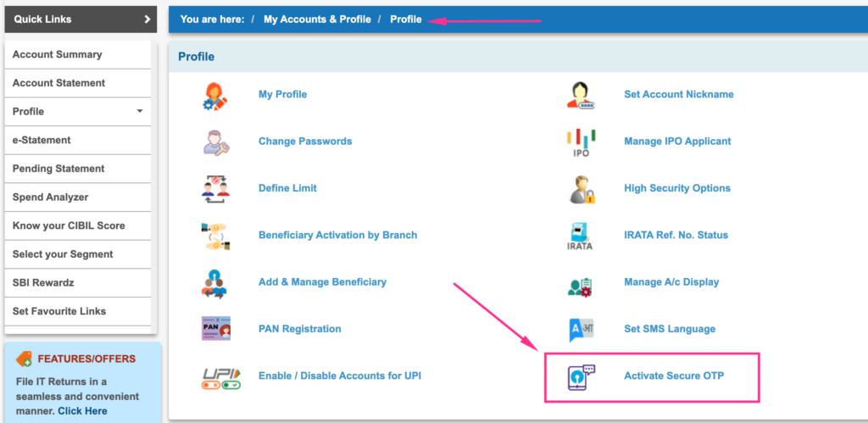Open Account Summary from sidebar
This screenshot has height=423, width=868.
tap(57, 55)
